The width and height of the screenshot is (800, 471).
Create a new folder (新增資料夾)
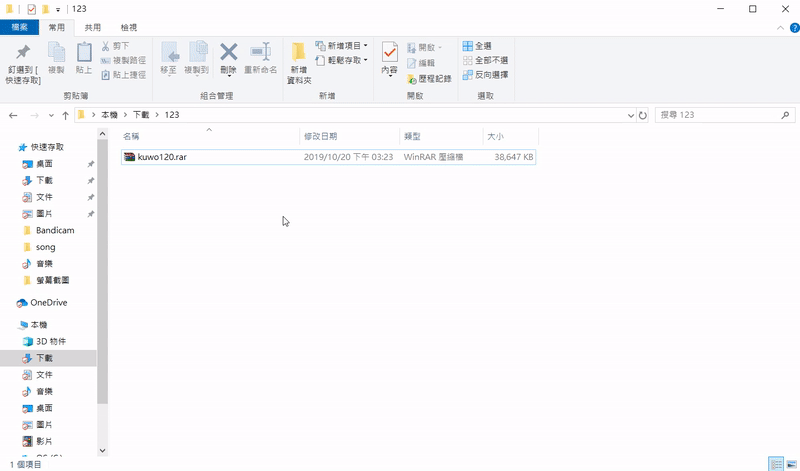(x=299, y=62)
